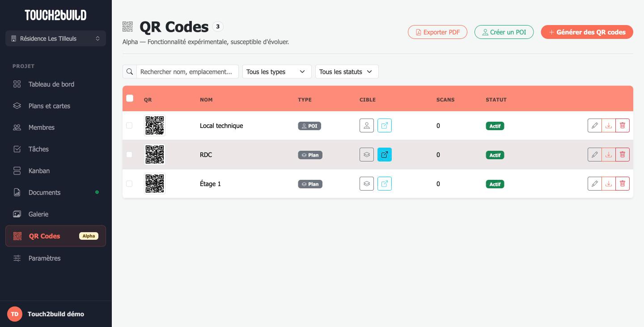Click Exporter PDF button
The image size is (644, 327).
tap(437, 32)
